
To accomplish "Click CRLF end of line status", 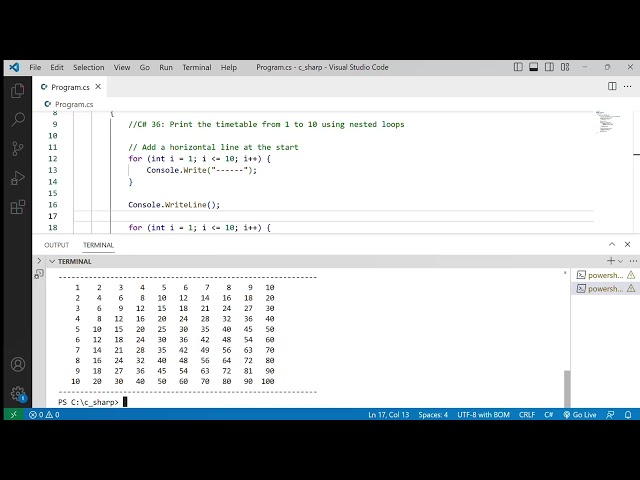I will pos(527,415).
